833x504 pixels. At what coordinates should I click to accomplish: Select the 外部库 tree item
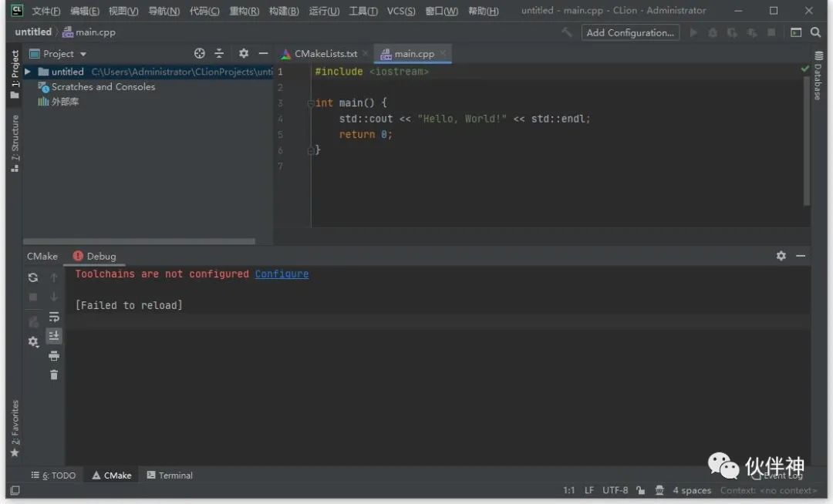[59, 101]
